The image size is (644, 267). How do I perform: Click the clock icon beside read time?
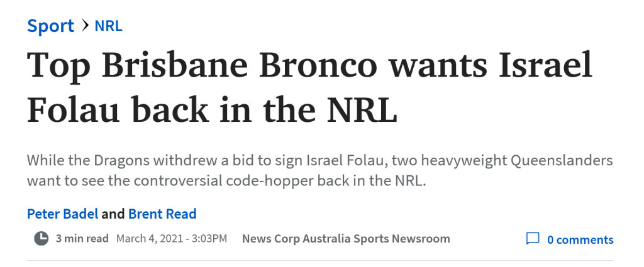point(41,238)
